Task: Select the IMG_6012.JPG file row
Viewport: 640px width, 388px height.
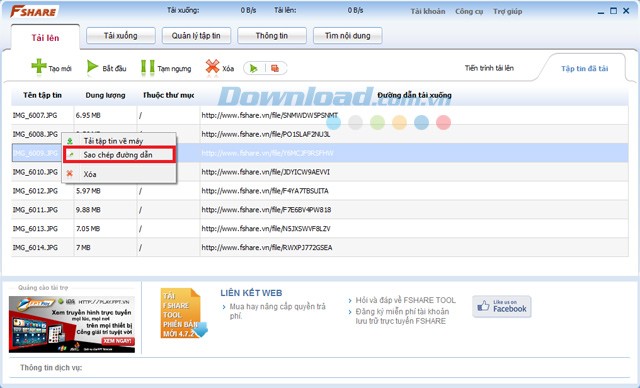Action: (x=320, y=191)
